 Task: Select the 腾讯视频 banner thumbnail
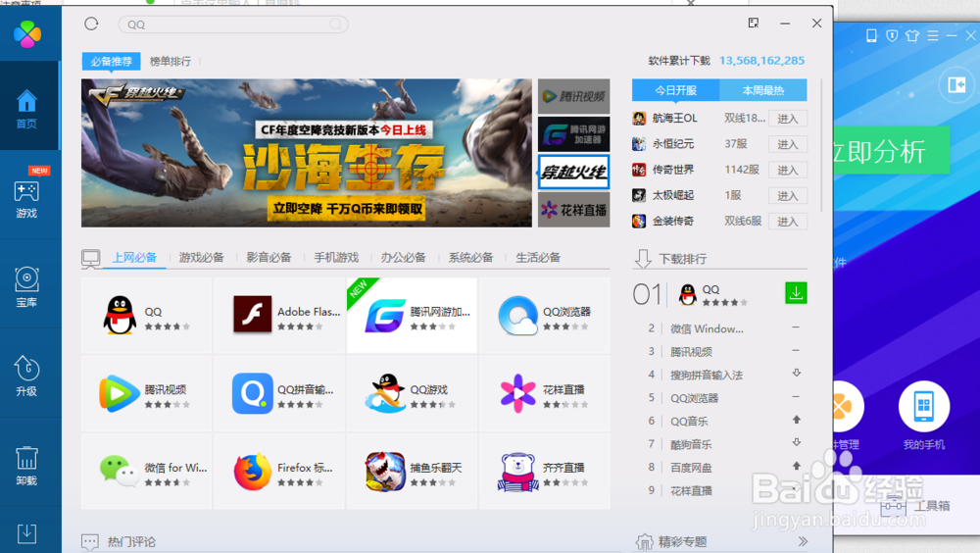[573, 96]
